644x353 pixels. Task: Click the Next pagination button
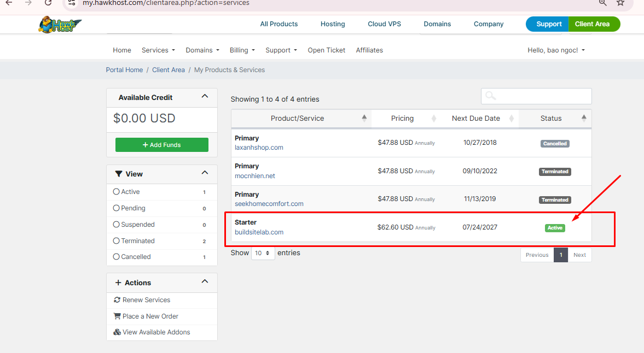pyautogui.click(x=579, y=255)
